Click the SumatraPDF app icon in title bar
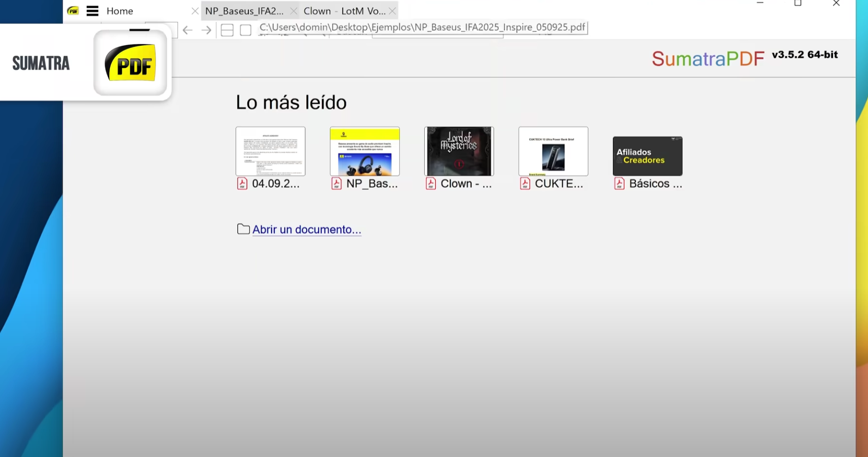 coord(73,11)
